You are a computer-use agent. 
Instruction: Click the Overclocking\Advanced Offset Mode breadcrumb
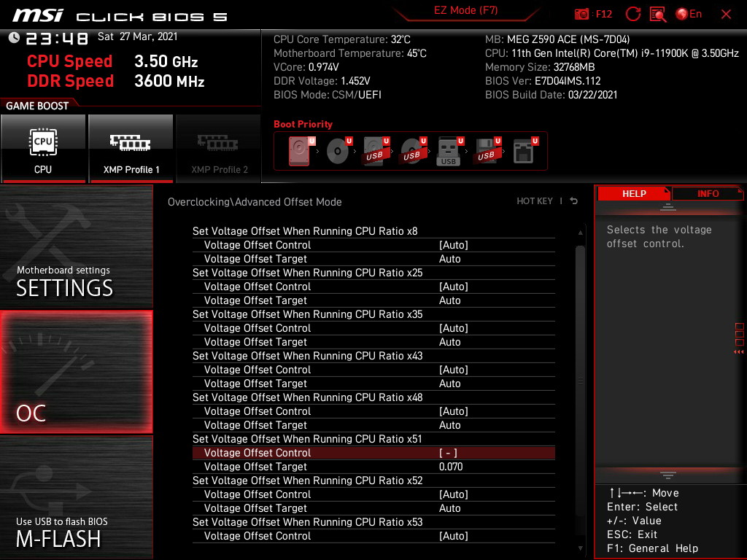pos(255,202)
